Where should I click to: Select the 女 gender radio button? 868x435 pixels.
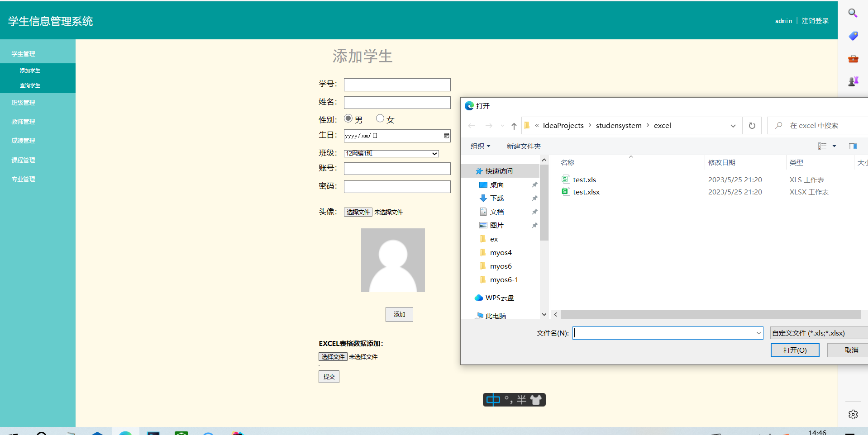380,118
